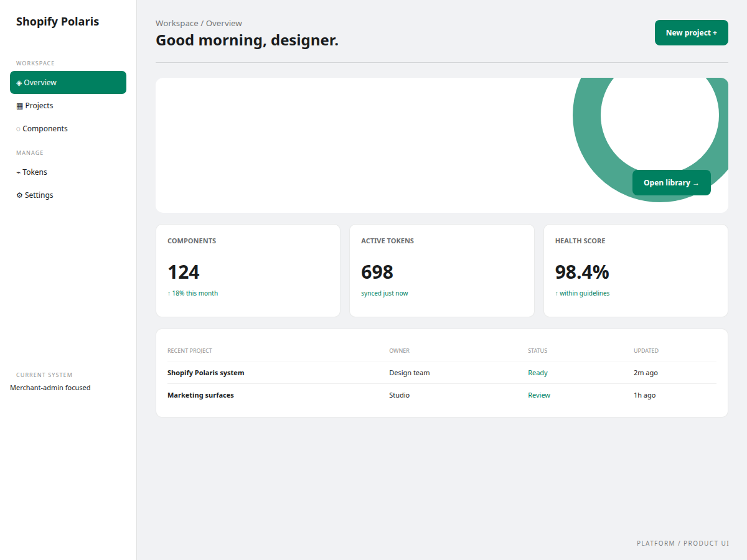Click the Shopify Polaris logo title

point(57,22)
